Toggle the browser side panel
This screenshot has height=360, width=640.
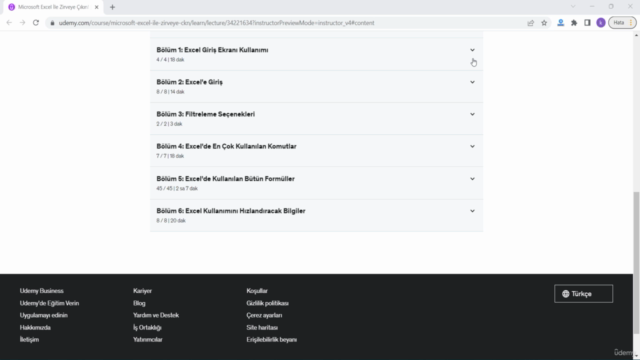pyautogui.click(x=587, y=23)
